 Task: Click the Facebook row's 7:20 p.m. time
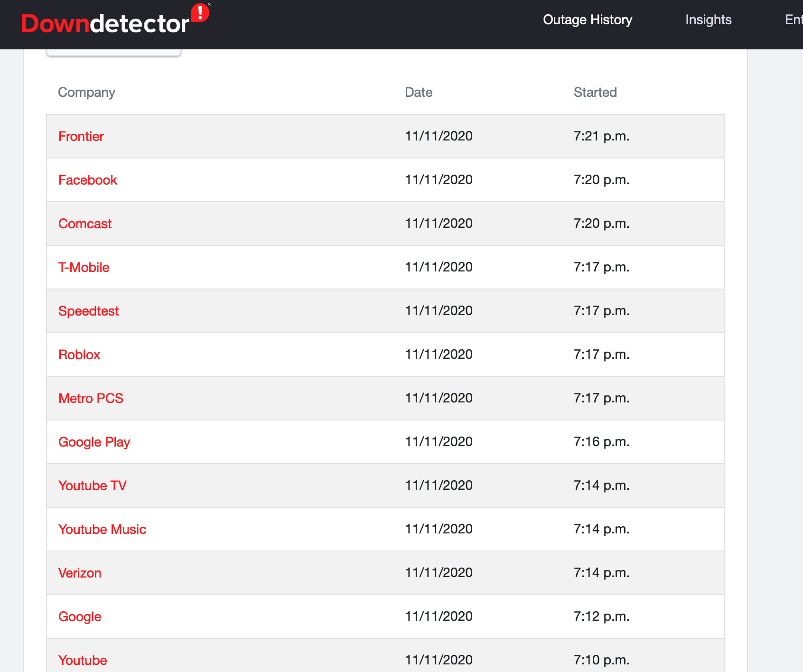pyautogui.click(x=601, y=180)
